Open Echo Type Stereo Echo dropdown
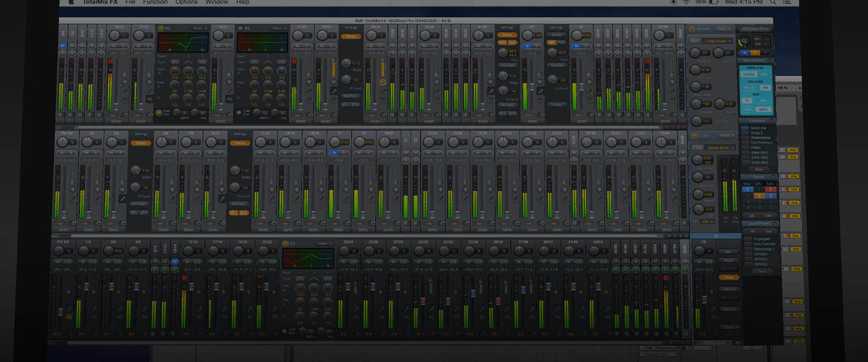The width and height of the screenshot is (868, 362). click(720, 148)
